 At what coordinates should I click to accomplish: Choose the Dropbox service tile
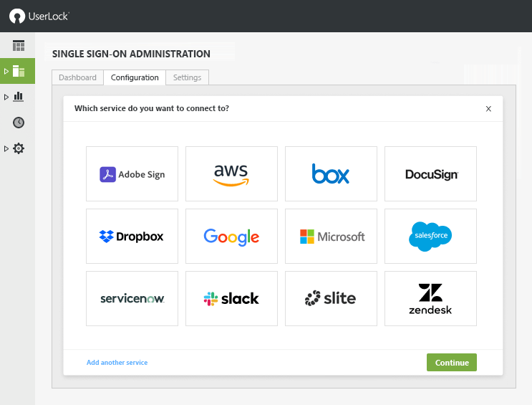132,236
